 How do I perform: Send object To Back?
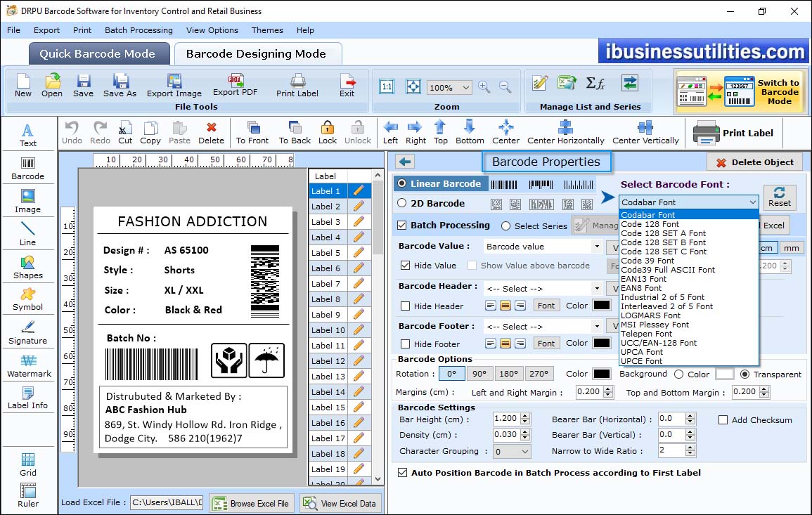295,133
